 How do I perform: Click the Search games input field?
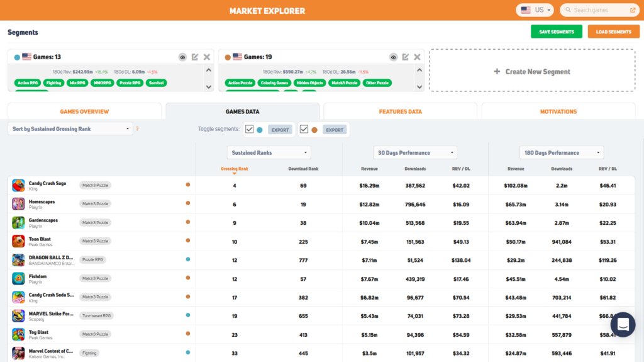point(599,10)
